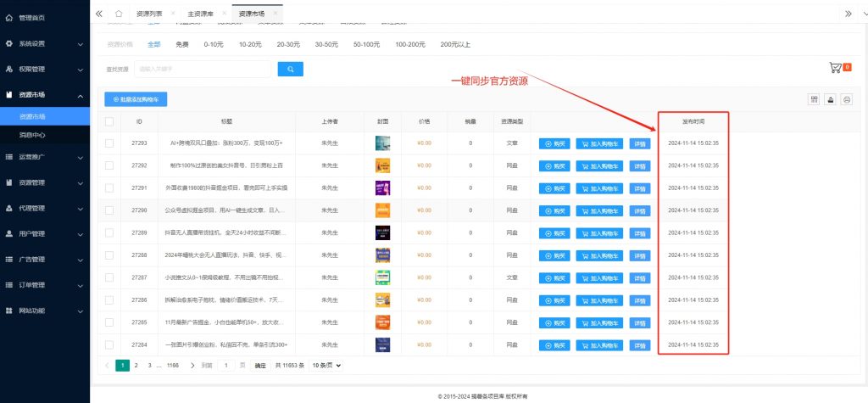
Task: Check the checkbox for row 27291
Action: coord(109,188)
